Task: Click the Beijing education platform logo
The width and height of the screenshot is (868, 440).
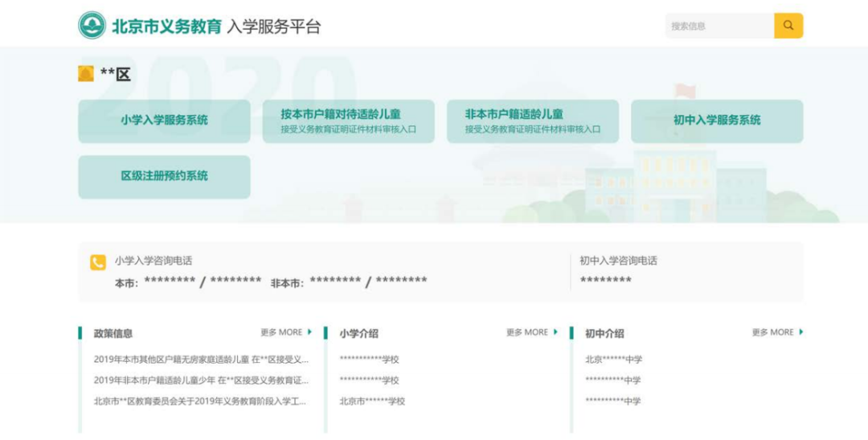Action: [x=92, y=26]
